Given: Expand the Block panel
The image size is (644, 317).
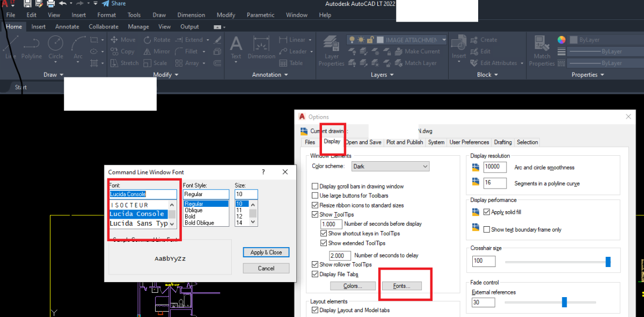Looking at the screenshot, I should coord(487,75).
